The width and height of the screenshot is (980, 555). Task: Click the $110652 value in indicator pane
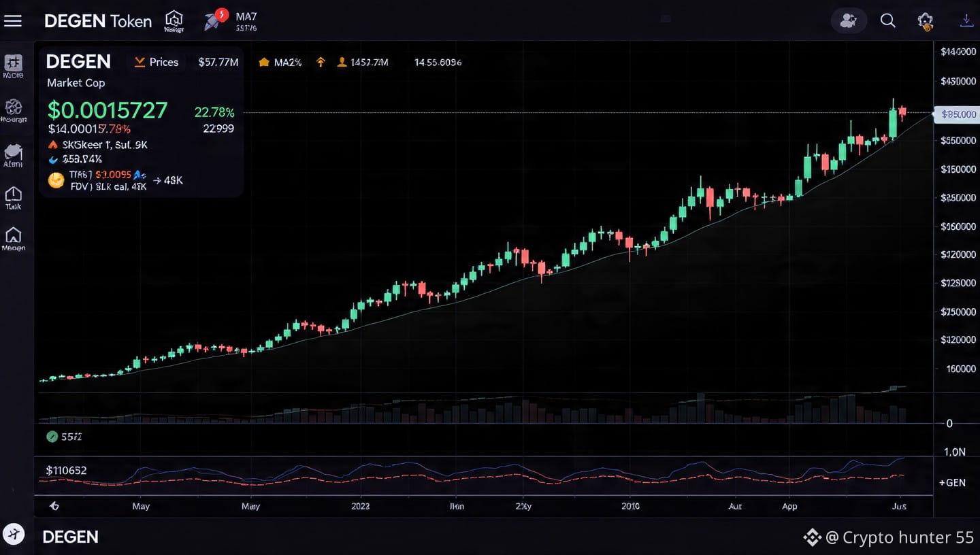tap(66, 471)
